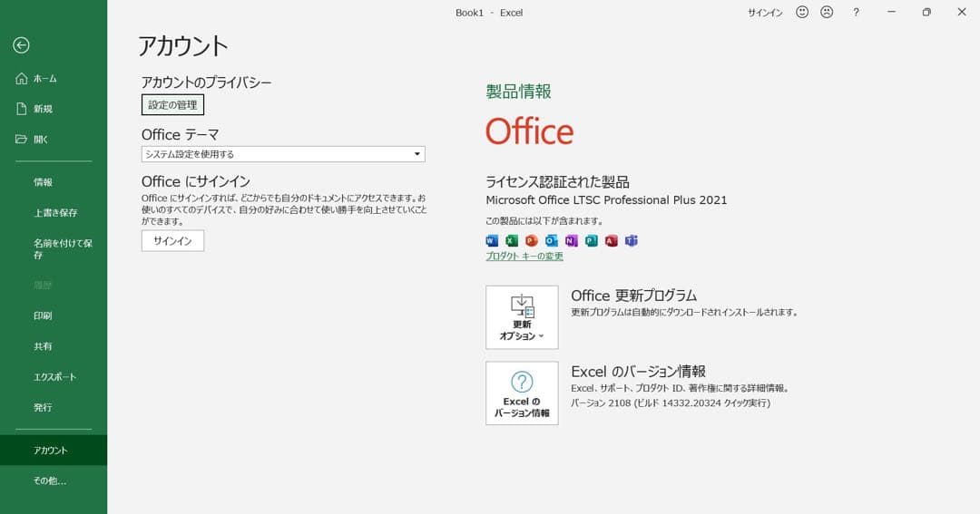Image resolution: width=980 pixels, height=514 pixels.
Task: Click the Teams app icon
Action: pyautogui.click(x=631, y=240)
